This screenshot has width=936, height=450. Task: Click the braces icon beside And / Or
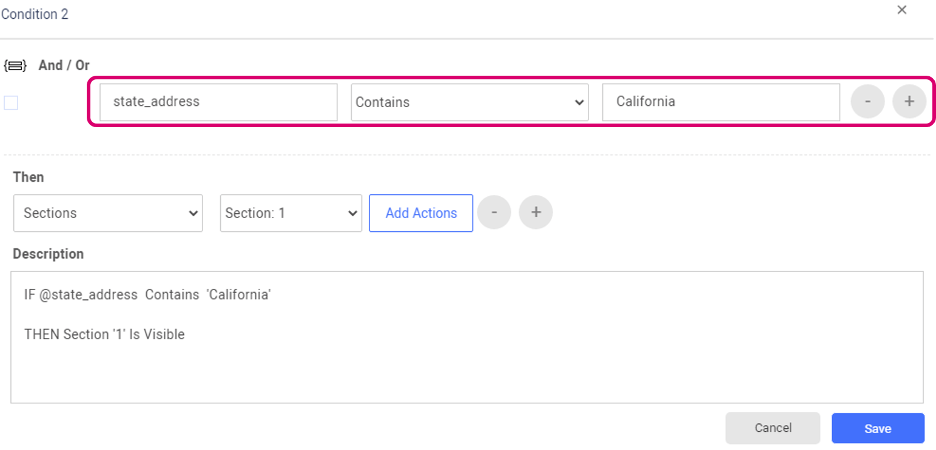pyautogui.click(x=16, y=66)
